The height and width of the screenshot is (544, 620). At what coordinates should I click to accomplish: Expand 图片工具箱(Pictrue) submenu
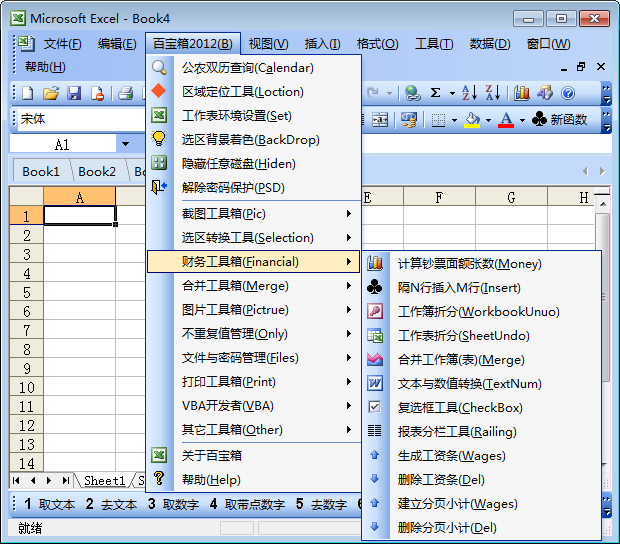pos(253,310)
